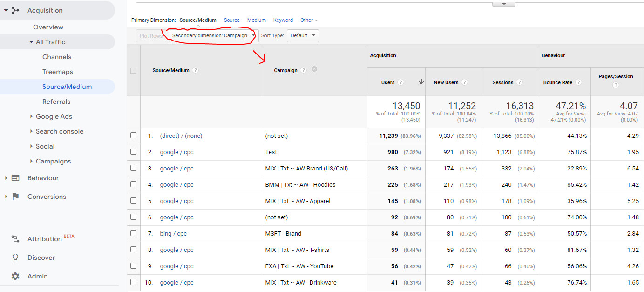
Task: Tick the checkbox for row 10 AW - Drinkware
Action: [x=134, y=282]
